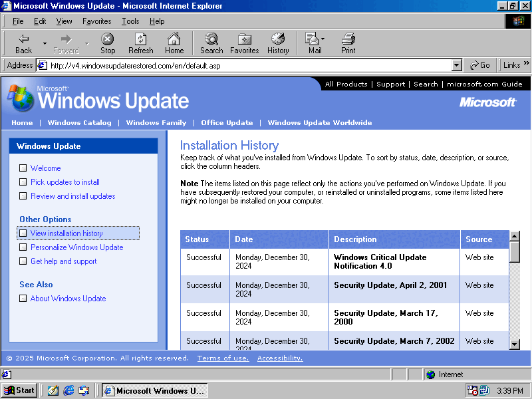Open the Tools menu
The height and width of the screenshot is (399, 532).
tap(130, 21)
